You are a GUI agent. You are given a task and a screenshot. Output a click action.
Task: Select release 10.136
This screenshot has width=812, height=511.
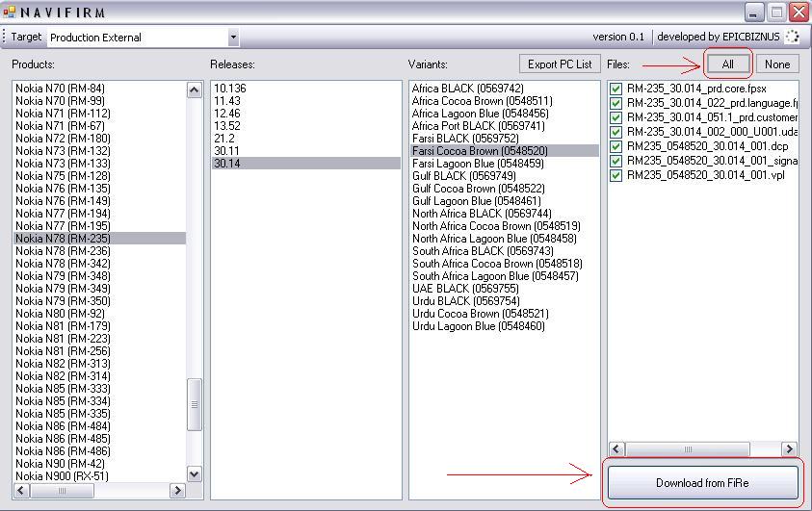pos(306,89)
